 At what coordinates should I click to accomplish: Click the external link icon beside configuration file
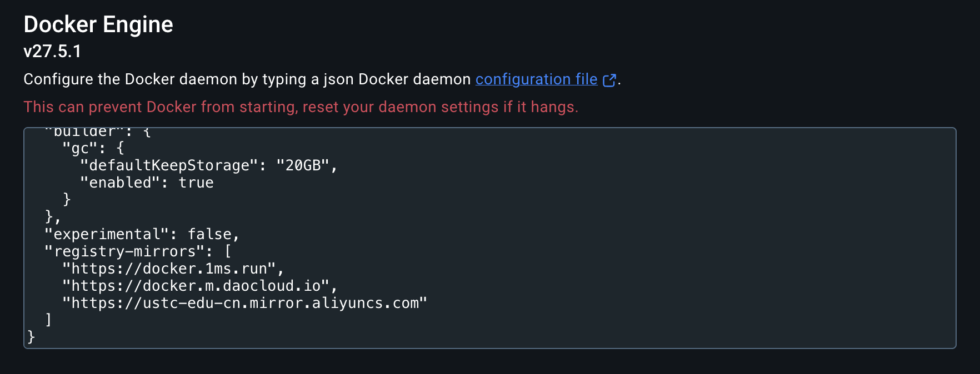coord(609,80)
